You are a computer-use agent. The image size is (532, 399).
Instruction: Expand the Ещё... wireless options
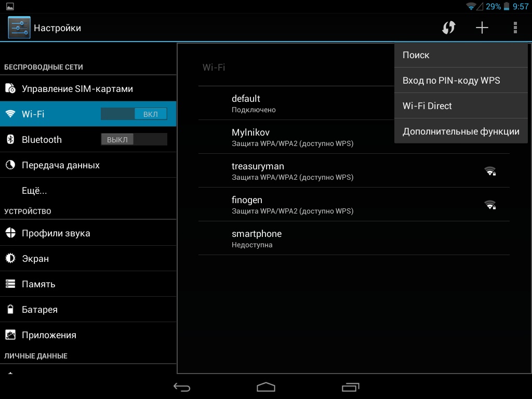34,191
